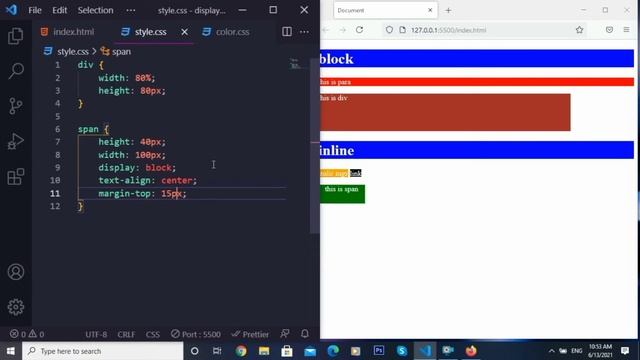640x360 pixels.
Task: Open Photoshop from the taskbar
Action: 379,351
